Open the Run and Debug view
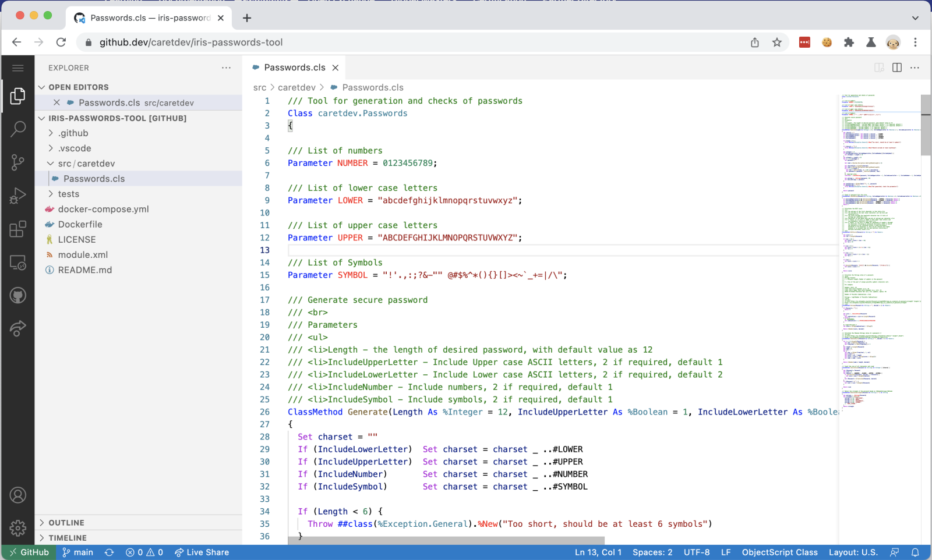 pyautogui.click(x=18, y=196)
